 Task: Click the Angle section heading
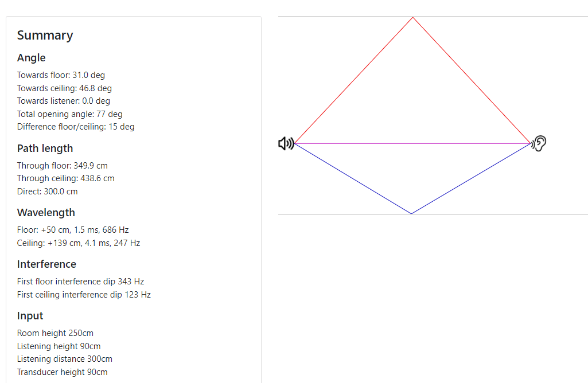pyautogui.click(x=31, y=58)
